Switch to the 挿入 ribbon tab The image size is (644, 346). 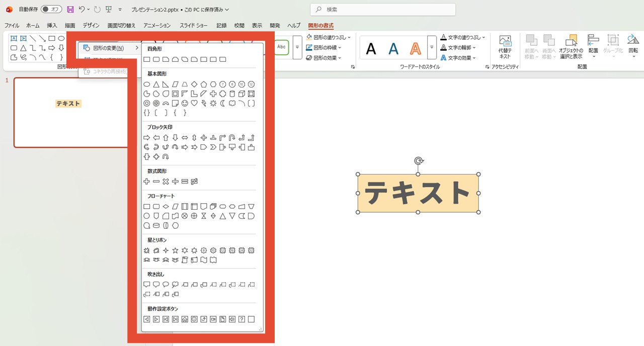click(x=52, y=26)
